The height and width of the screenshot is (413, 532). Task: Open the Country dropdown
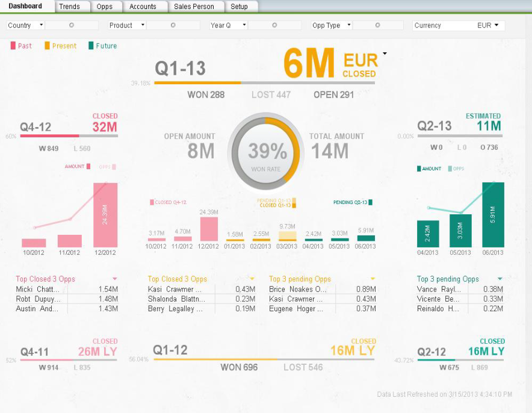tap(41, 25)
